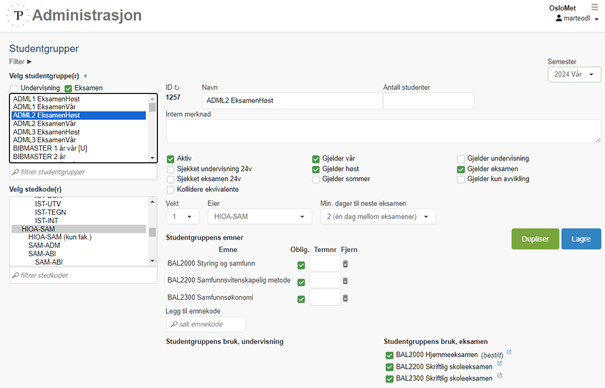Uncheck the Aktiv checkbox
Image resolution: width=605 pixels, height=388 pixels.
click(x=171, y=159)
